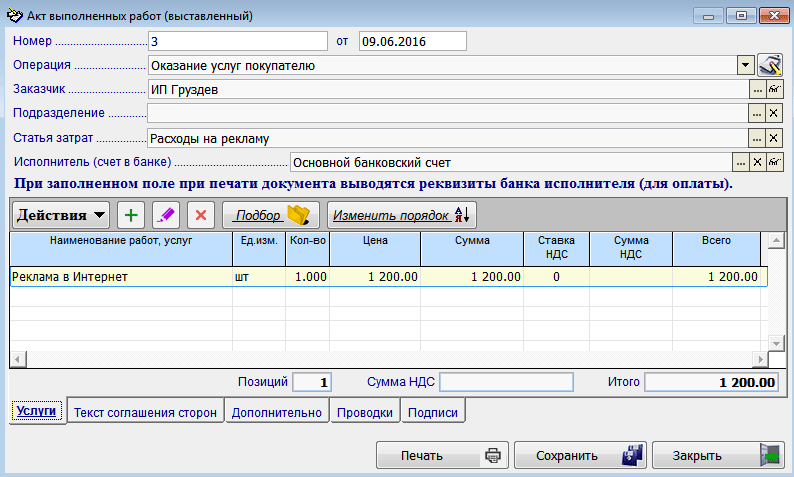Click the horizontal scrollbar right arrow

tap(760, 360)
